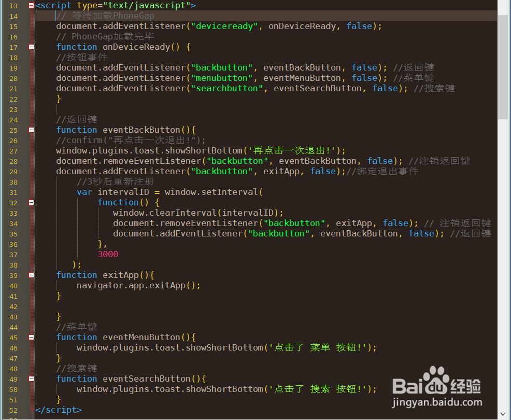Click '点击了 菜单 按钮!' string

click(x=318, y=347)
